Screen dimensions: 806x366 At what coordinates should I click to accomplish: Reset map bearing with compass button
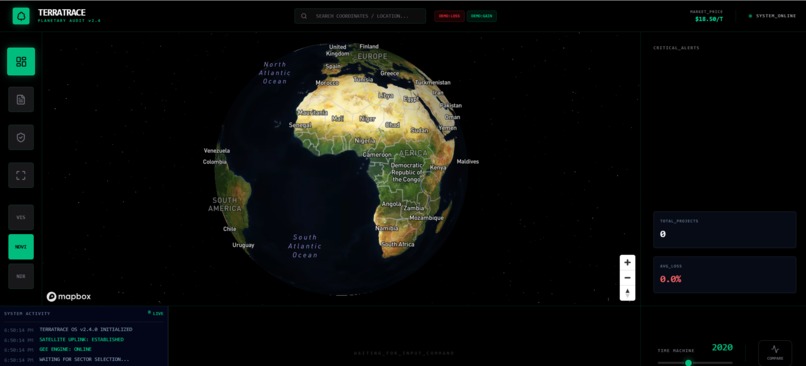click(627, 293)
